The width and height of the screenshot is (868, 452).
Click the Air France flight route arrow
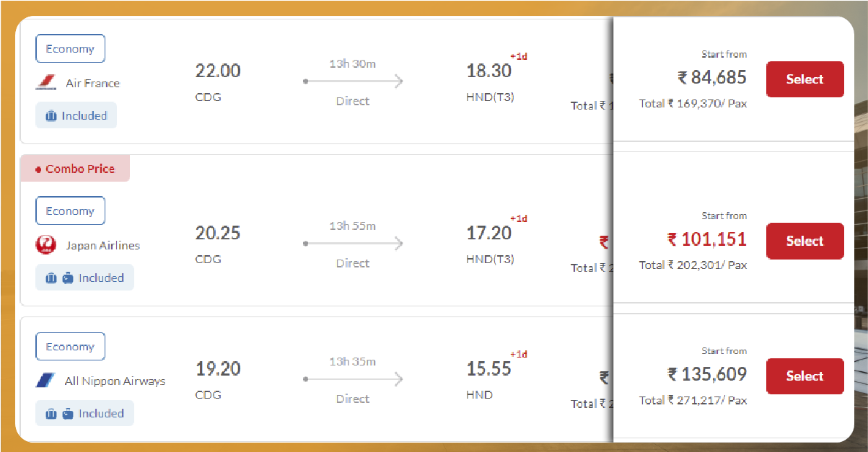click(353, 81)
